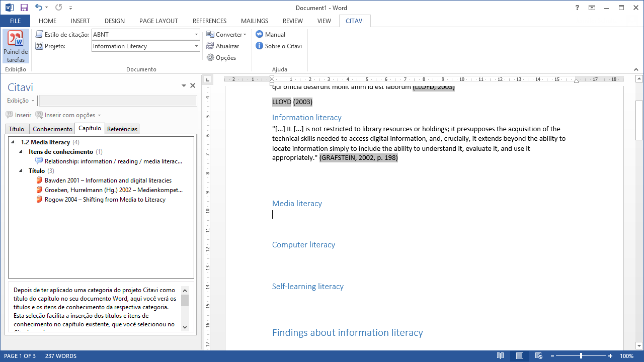This screenshot has height=362, width=644.
Task: Click the Atualizar refresh button
Action: (x=223, y=46)
